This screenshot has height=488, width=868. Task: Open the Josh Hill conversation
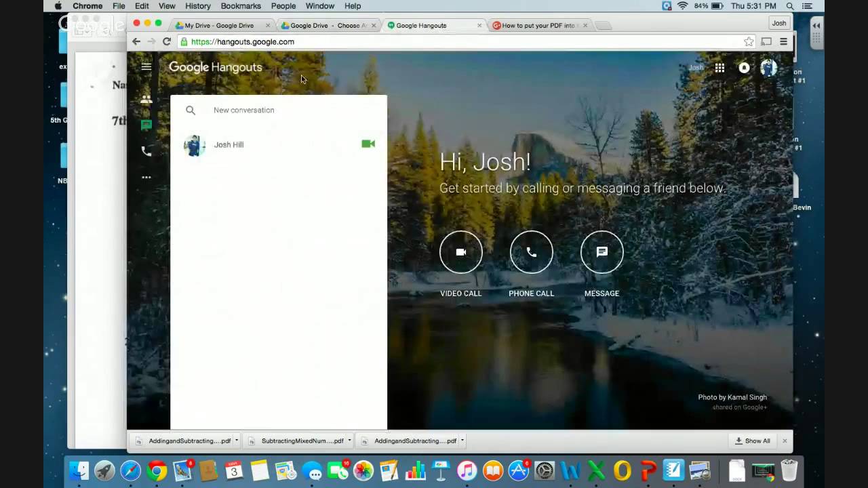point(279,144)
